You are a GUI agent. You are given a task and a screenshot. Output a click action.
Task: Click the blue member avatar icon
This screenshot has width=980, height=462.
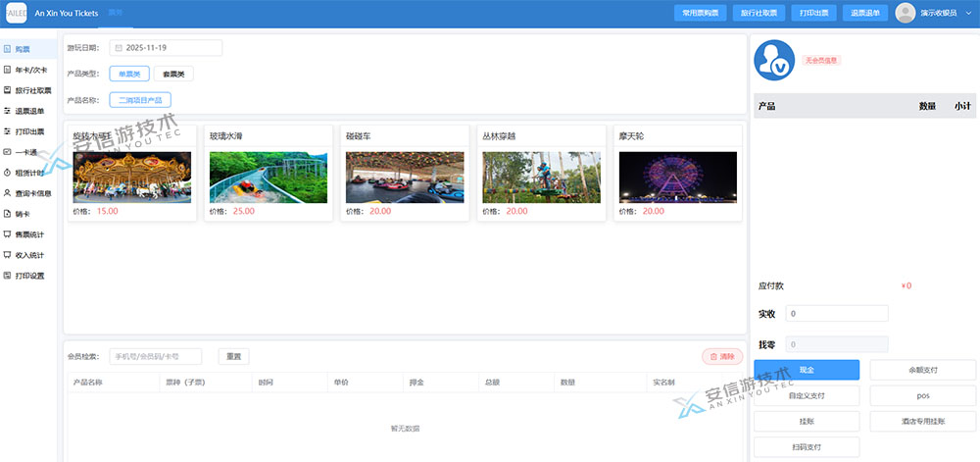773,61
